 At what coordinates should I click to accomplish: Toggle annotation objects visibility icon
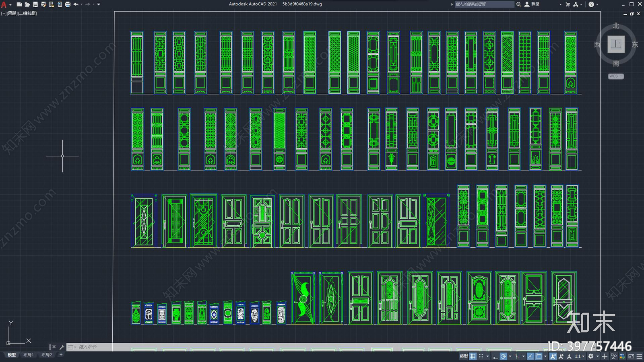click(x=553, y=356)
